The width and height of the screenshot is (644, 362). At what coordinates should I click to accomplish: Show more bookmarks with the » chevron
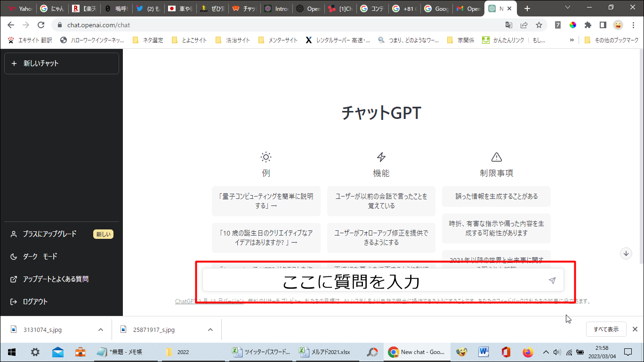pos(572,40)
